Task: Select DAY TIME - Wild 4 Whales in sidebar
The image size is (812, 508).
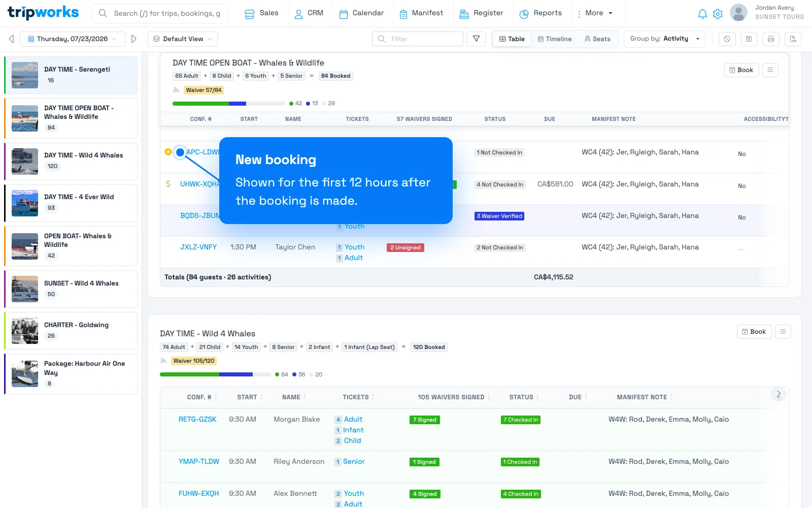Action: [x=71, y=162]
